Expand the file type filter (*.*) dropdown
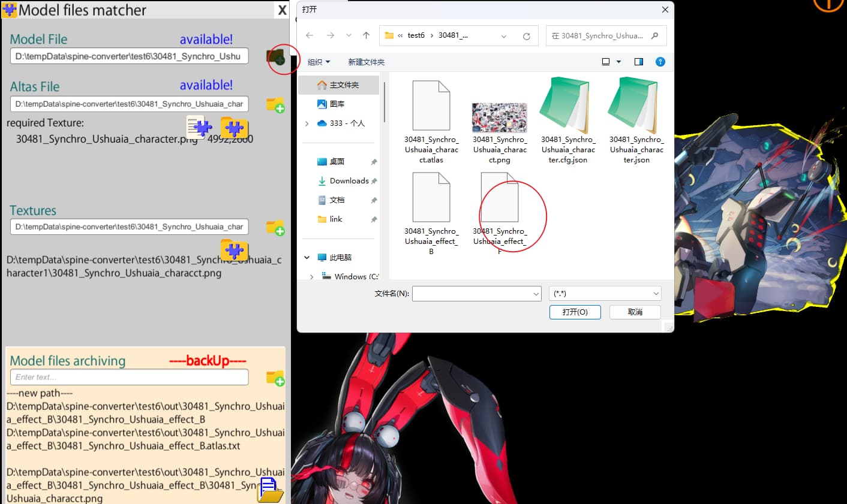Viewport: 847px width, 504px height. pos(605,294)
